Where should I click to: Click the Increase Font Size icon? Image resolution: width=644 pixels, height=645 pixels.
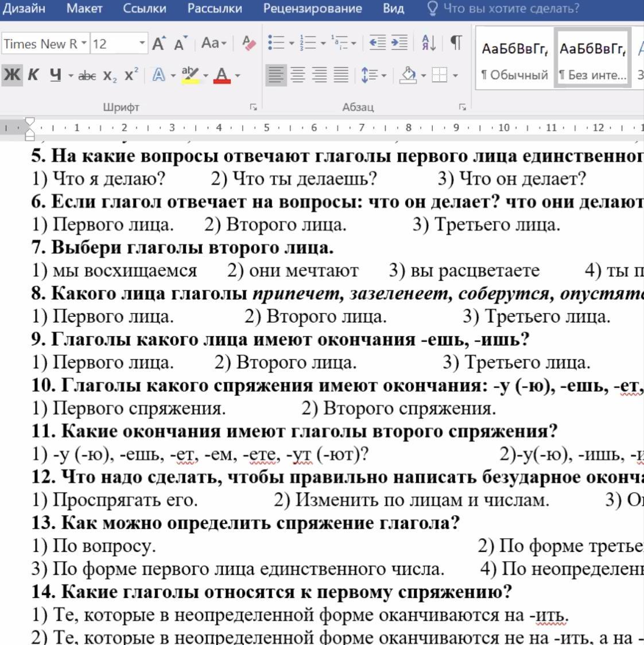point(158,44)
